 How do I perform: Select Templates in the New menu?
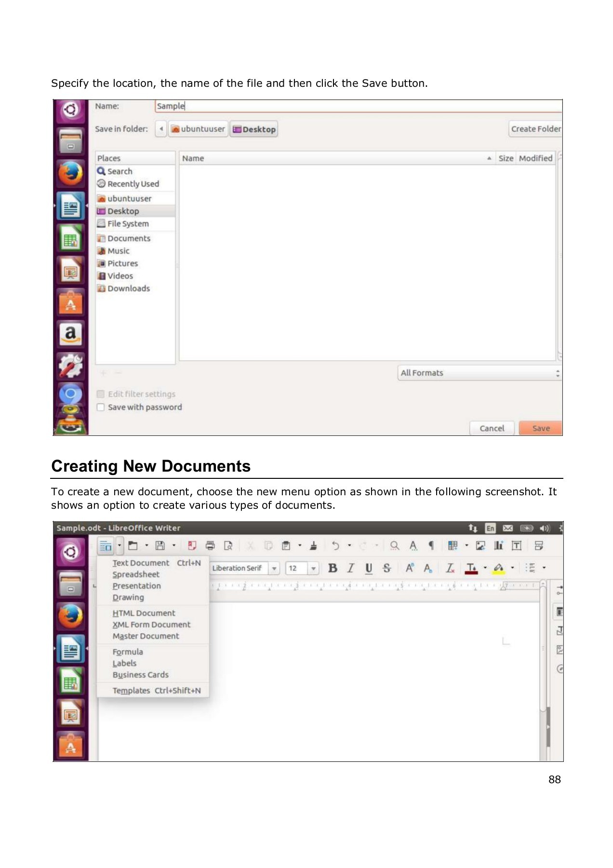131,691
